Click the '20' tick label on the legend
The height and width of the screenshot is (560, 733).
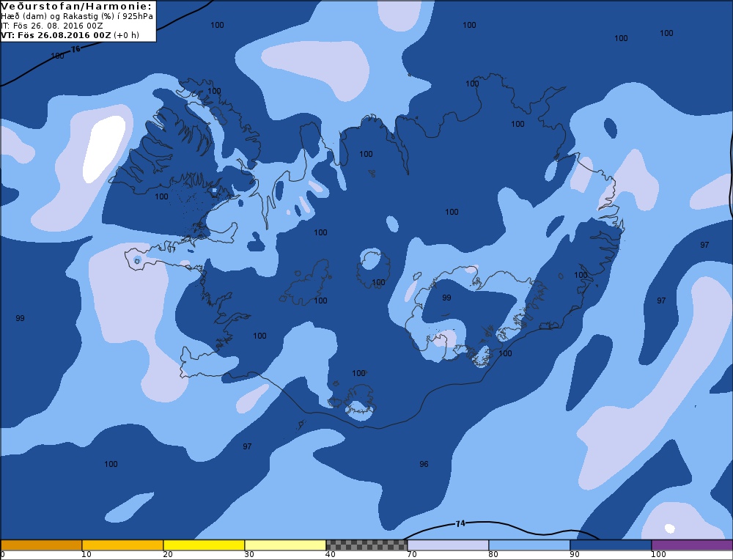(168, 555)
